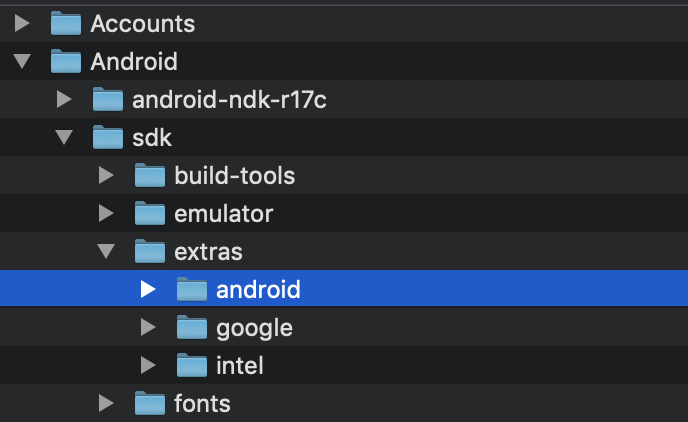Click the Android folder icon

[x=66, y=61]
